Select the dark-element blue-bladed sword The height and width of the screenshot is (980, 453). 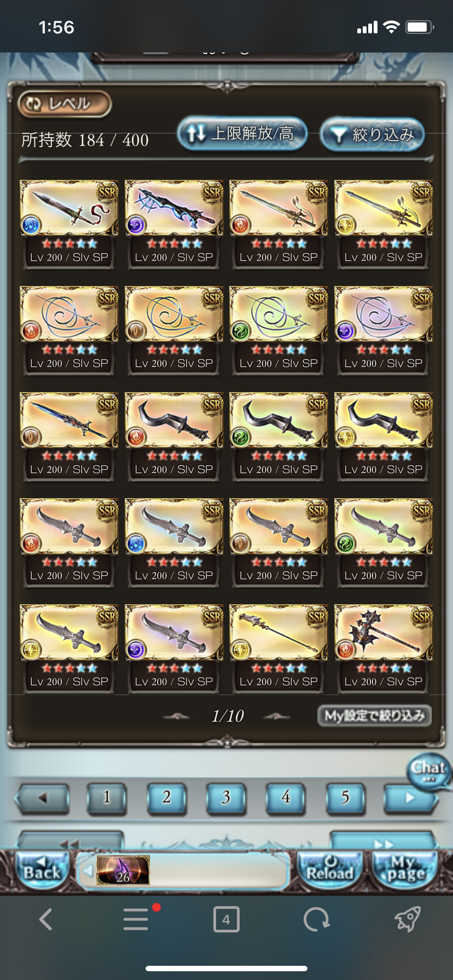174,224
